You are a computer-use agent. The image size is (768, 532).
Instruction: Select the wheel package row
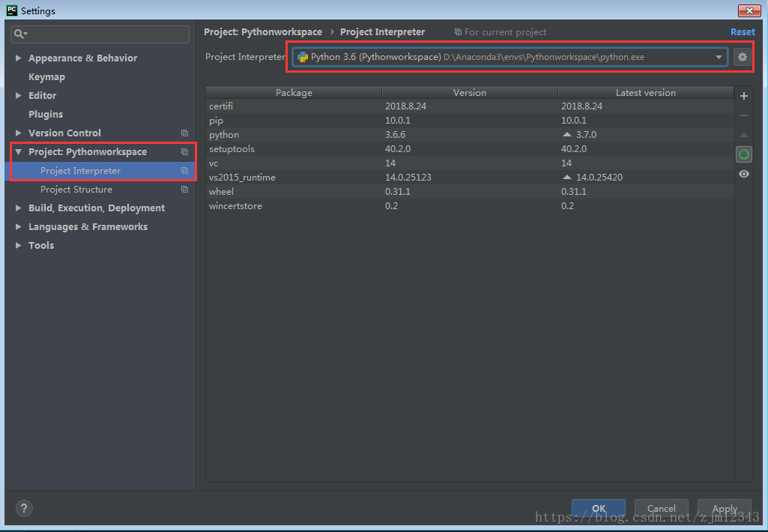point(470,191)
